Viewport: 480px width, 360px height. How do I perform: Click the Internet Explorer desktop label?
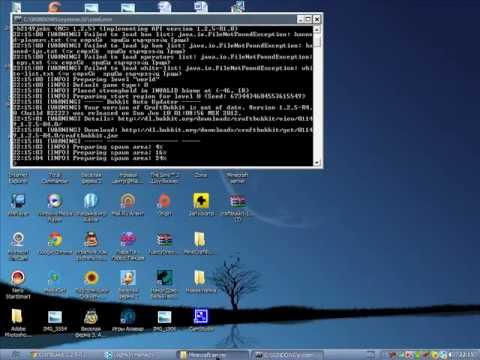pos(18,178)
